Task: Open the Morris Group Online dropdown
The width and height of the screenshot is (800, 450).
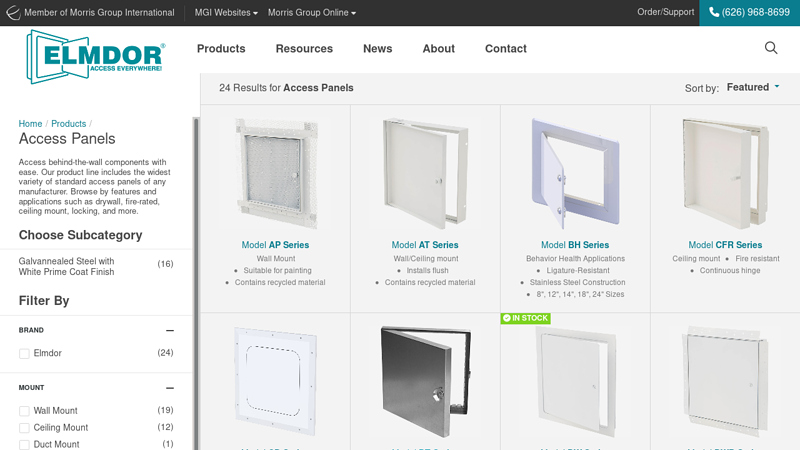Action: [x=312, y=13]
